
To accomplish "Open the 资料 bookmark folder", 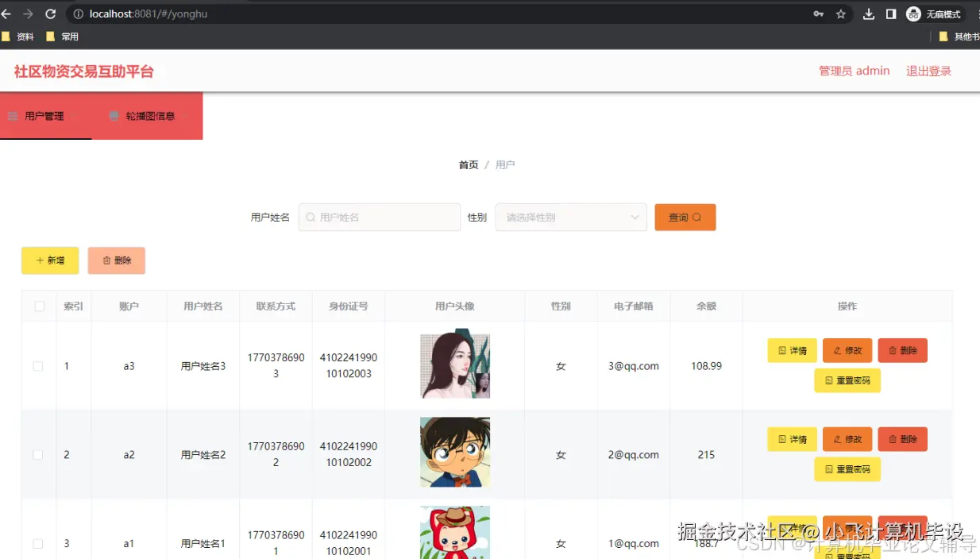I will (x=18, y=37).
